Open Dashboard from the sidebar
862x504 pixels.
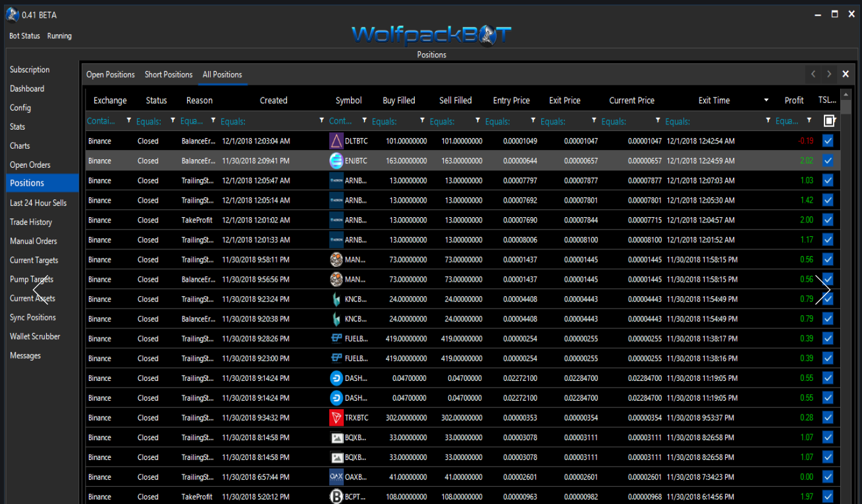[x=27, y=89]
